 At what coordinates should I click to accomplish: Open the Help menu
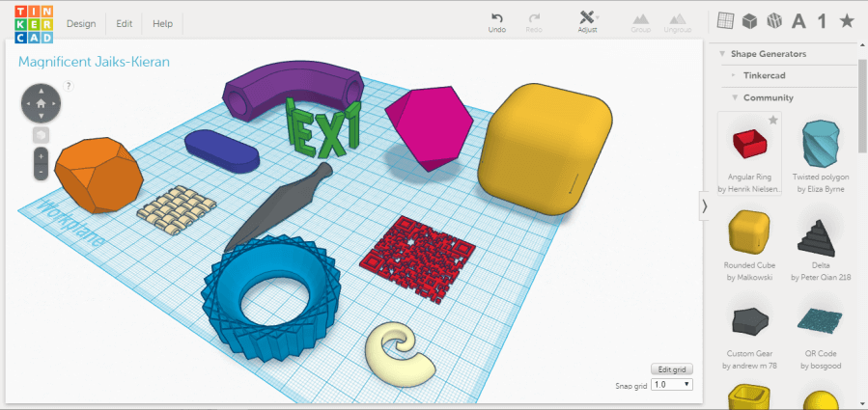[163, 23]
